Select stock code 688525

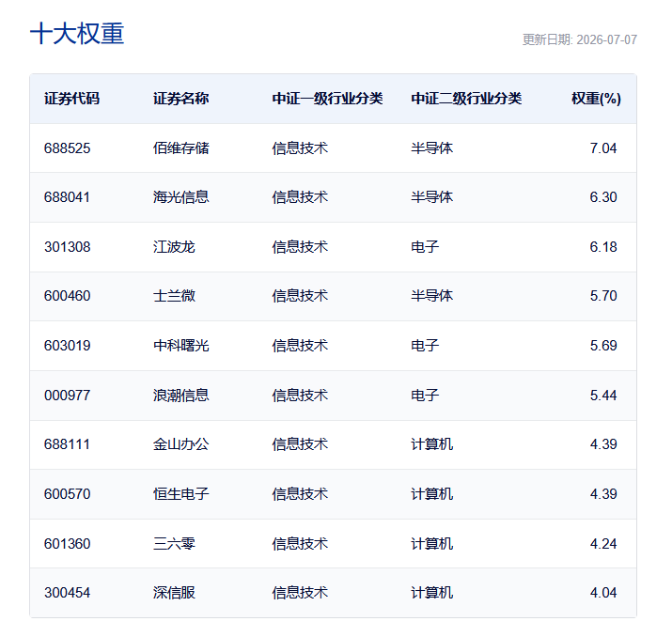point(68,148)
